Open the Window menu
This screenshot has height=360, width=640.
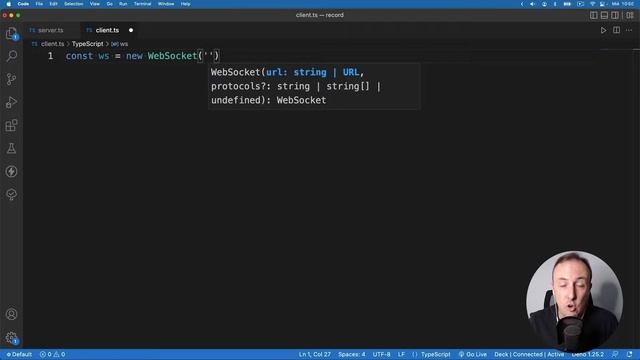click(x=166, y=4)
